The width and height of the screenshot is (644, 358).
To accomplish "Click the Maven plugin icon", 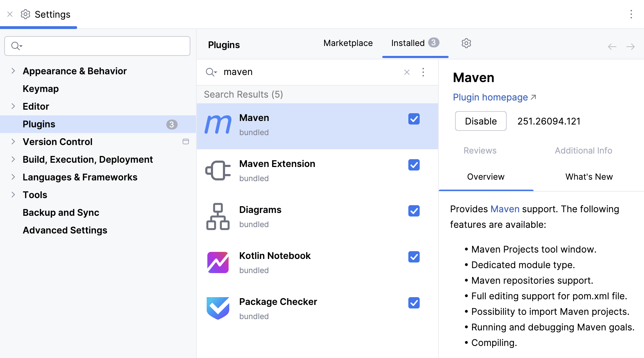I will [218, 125].
